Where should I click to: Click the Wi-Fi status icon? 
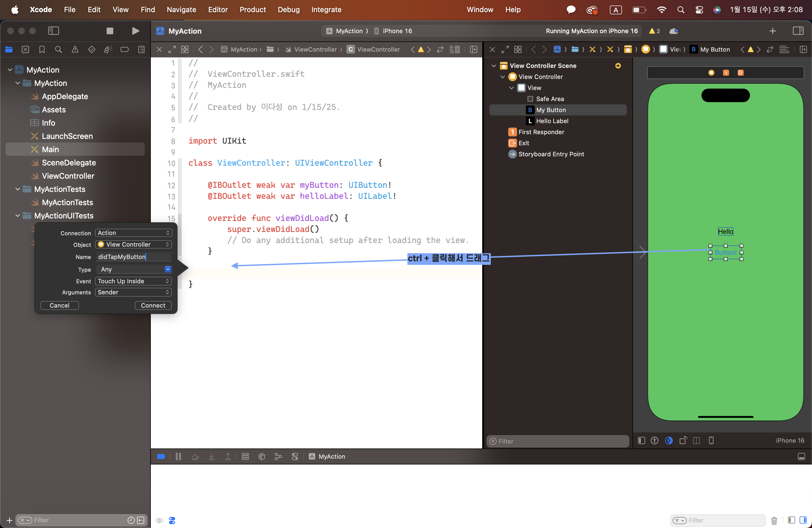(661, 10)
